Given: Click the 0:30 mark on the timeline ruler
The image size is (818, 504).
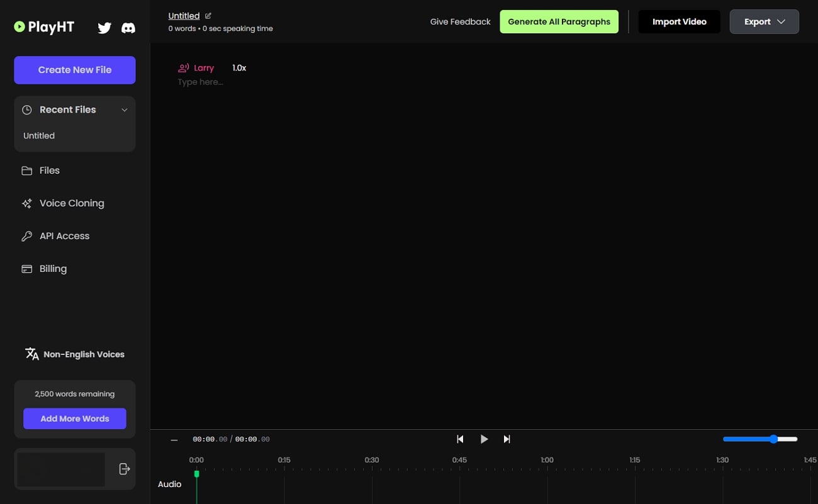Looking at the screenshot, I should [372, 460].
